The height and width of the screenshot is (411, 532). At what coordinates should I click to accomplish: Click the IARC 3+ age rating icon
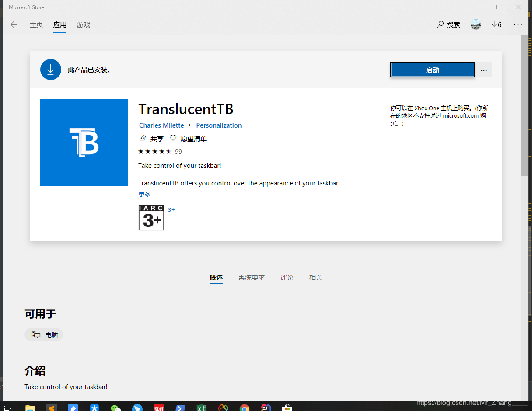(151, 218)
